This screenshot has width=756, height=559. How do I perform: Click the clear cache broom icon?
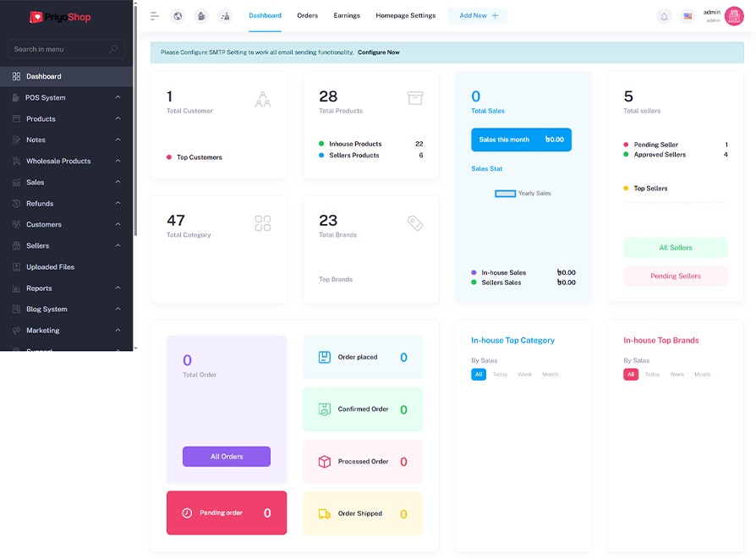click(225, 16)
